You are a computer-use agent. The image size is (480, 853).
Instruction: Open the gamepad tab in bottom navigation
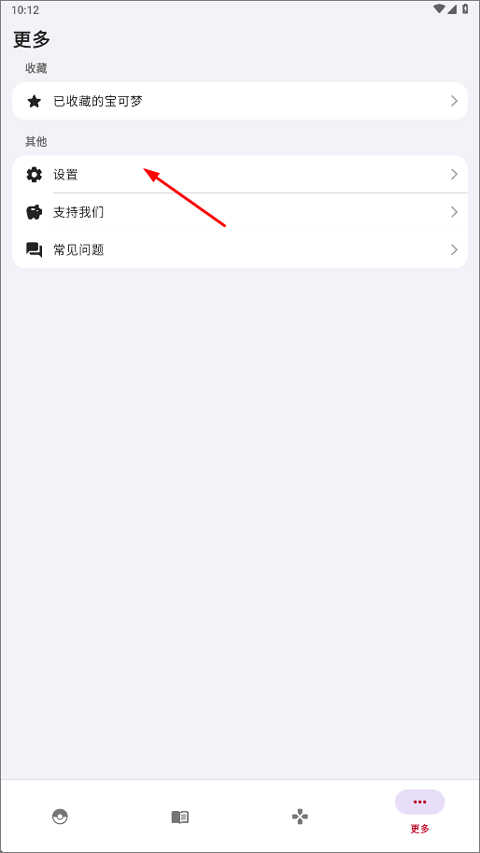coord(300,816)
